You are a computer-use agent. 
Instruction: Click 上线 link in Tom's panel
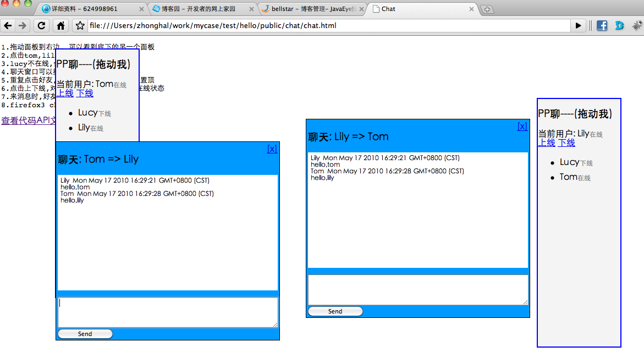(x=65, y=93)
